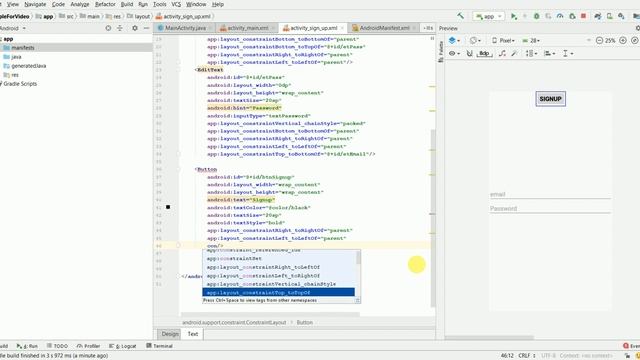Open the Navigate menu

point(35,4)
